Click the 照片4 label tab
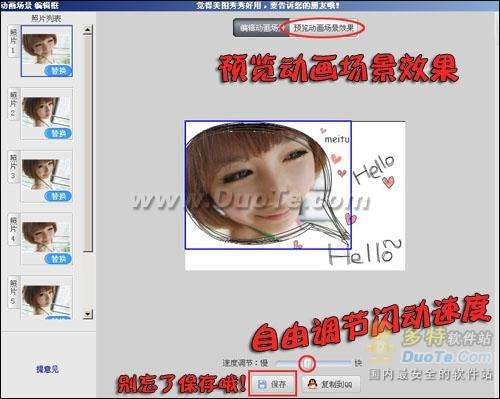Viewport: 500px width, 399px height. point(13,229)
